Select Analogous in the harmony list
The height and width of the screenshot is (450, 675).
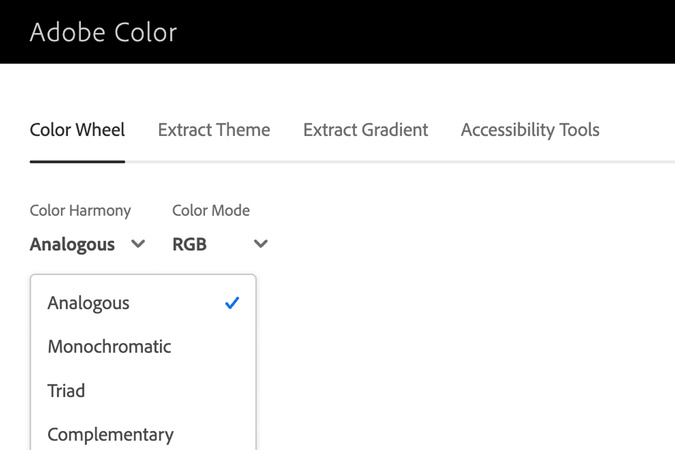tap(143, 303)
